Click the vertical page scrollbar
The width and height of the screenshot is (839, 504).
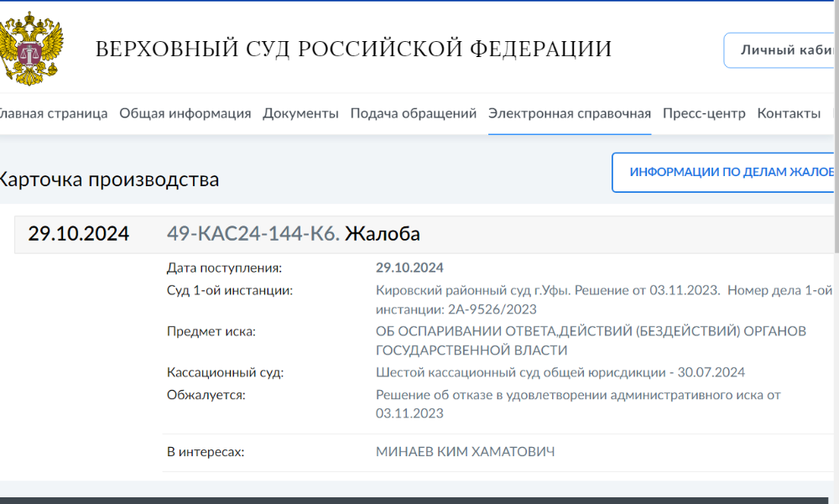click(x=836, y=127)
